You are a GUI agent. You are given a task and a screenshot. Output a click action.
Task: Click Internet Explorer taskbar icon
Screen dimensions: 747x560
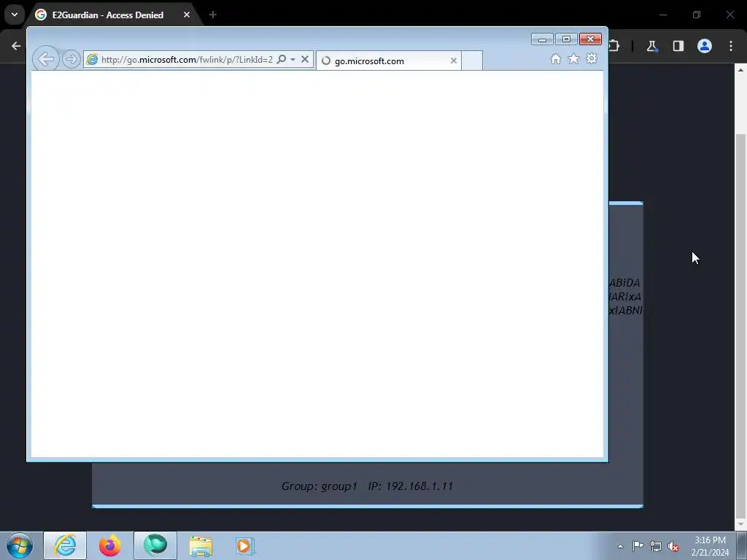(65, 545)
